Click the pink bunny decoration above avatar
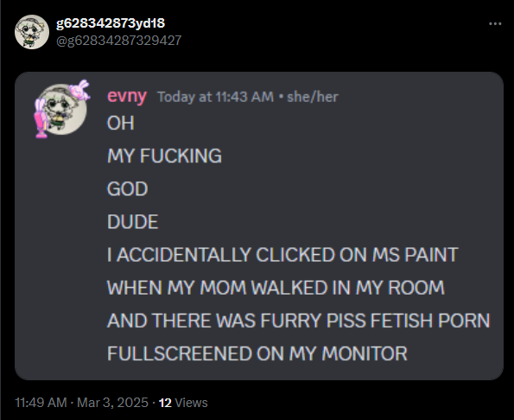This screenshot has width=514, height=420. click(x=79, y=89)
